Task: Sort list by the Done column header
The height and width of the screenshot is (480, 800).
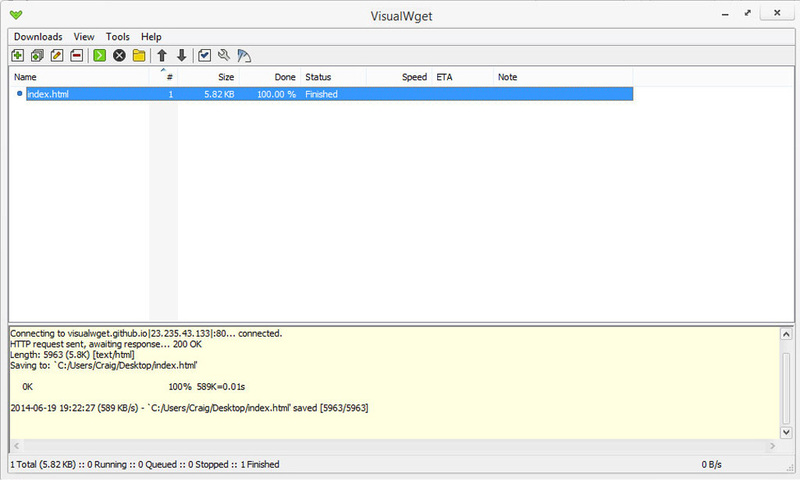Action: click(270, 77)
